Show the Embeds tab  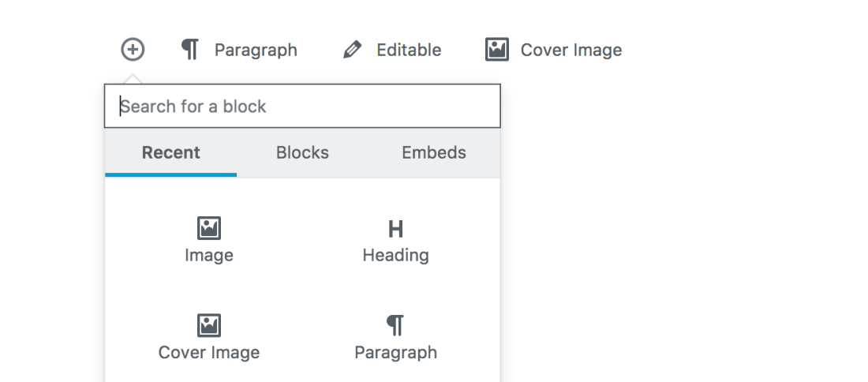434,152
